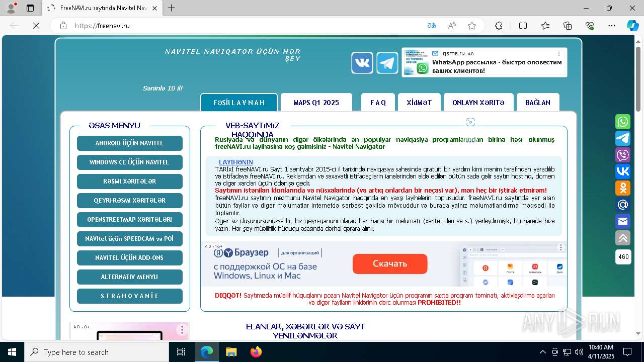Screen dimensions: 644x362
Task: Open OPENSTREETMAP XƏRİTƏLƏRİ menu item
Action: (x=130, y=220)
